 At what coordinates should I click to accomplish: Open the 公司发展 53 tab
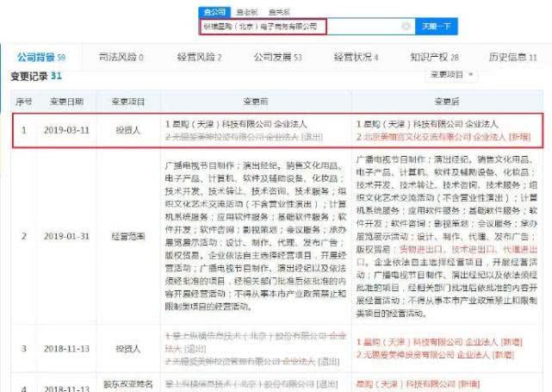coord(278,57)
